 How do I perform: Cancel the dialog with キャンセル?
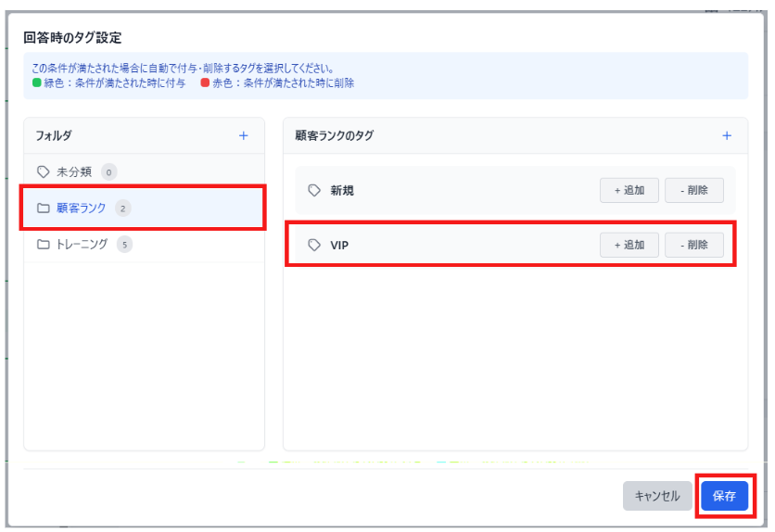coord(657,496)
